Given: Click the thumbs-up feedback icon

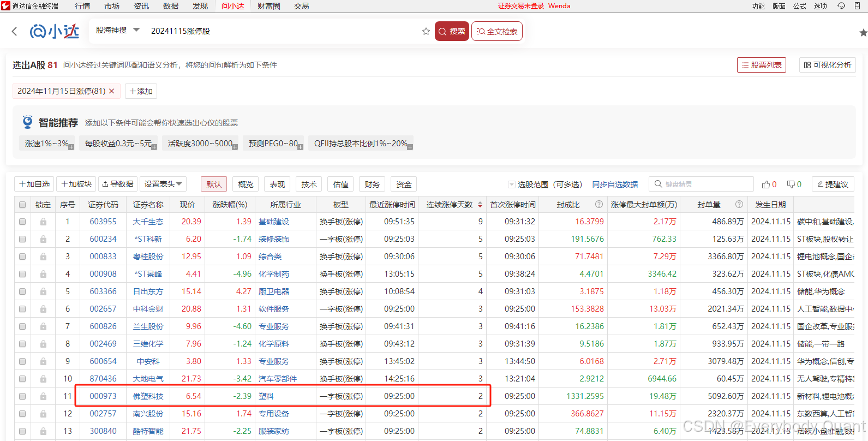Looking at the screenshot, I should point(766,184).
